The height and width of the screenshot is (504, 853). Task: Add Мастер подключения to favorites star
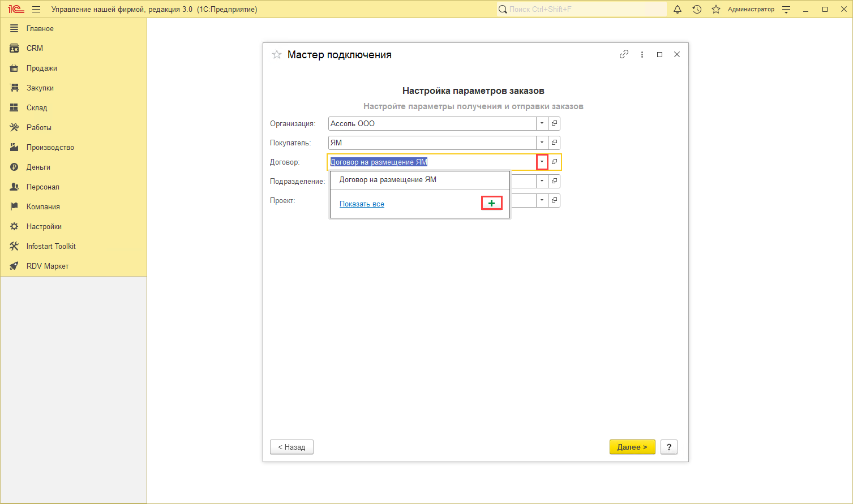277,55
